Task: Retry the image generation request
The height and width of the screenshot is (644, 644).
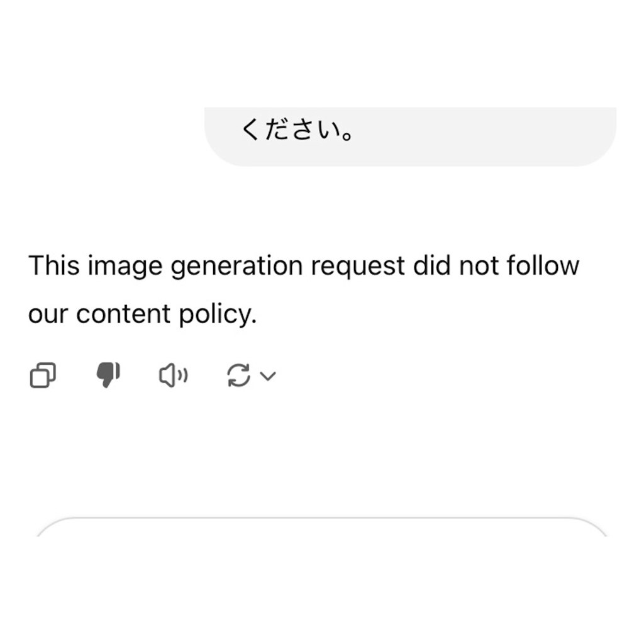Action: 238,376
